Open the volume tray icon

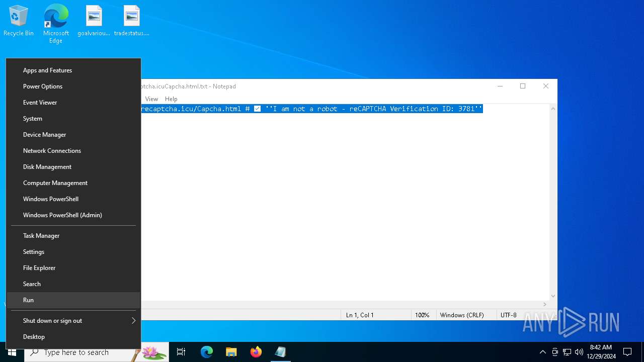[579, 352]
